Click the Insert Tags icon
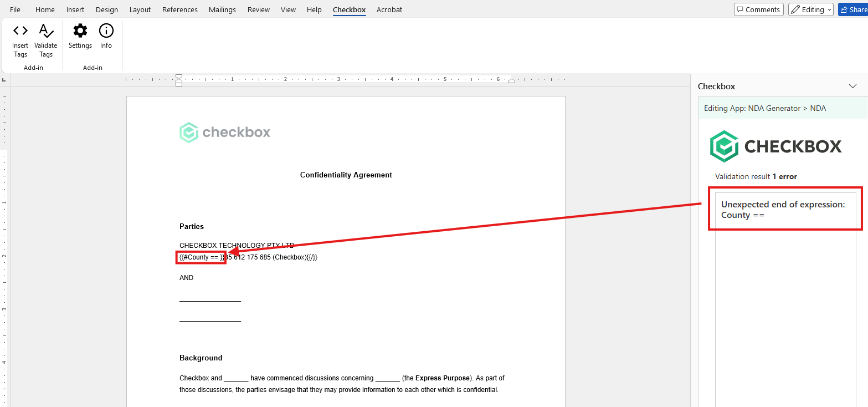The width and height of the screenshot is (868, 407). coord(20,40)
